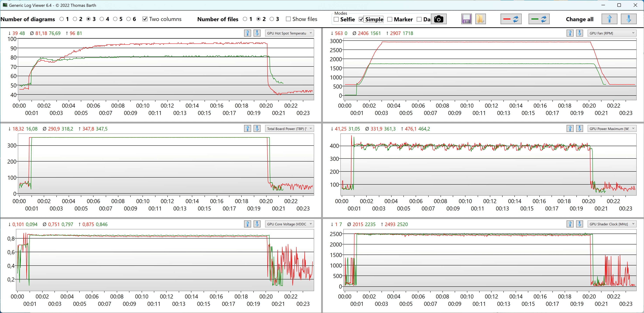This screenshot has height=313, width=644.
Task: Click inside the GPU Shader Clock chart
Action: pos(490,260)
